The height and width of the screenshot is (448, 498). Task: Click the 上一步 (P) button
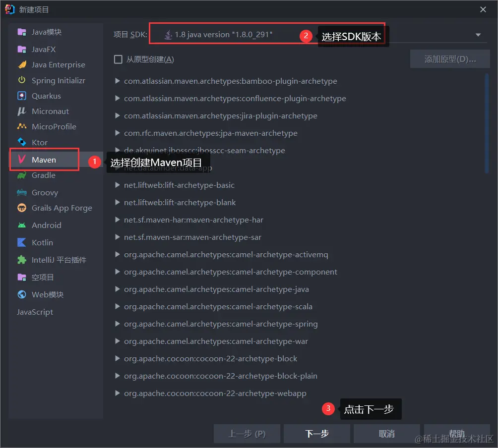pyautogui.click(x=247, y=434)
